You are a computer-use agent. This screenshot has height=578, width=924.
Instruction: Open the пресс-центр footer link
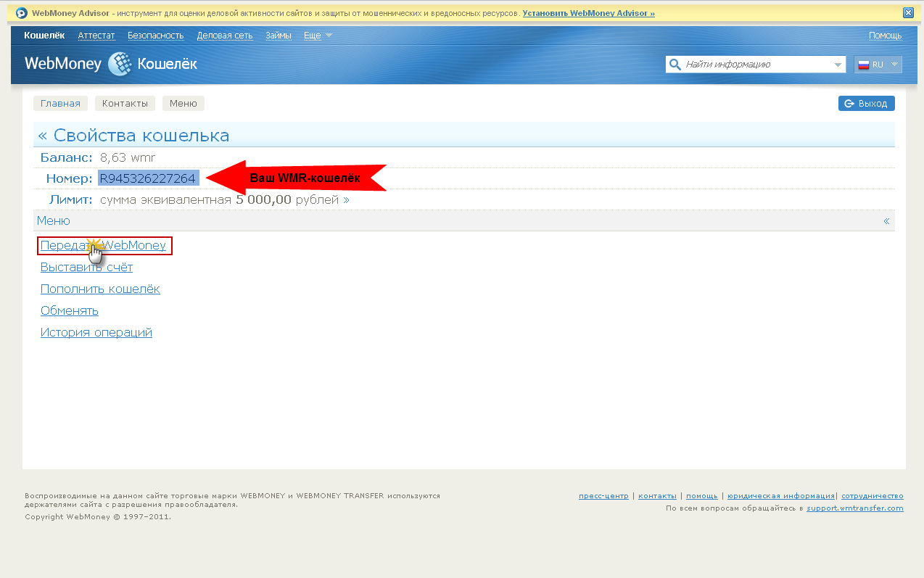click(603, 496)
